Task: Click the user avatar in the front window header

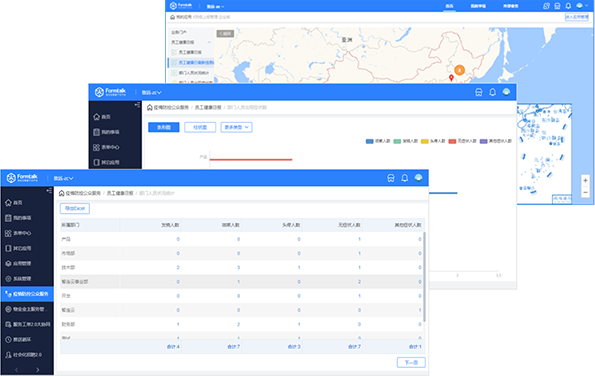Action: pyautogui.click(x=419, y=178)
